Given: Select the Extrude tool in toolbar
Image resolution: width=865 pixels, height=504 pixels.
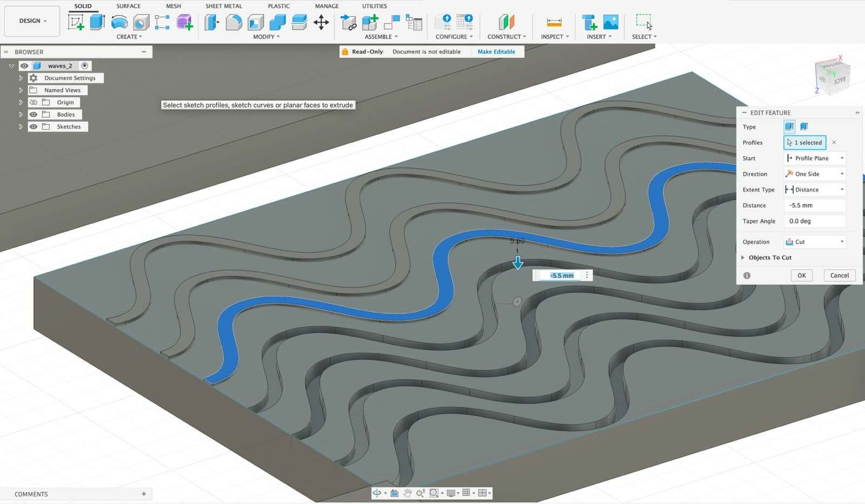Looking at the screenshot, I should (97, 22).
